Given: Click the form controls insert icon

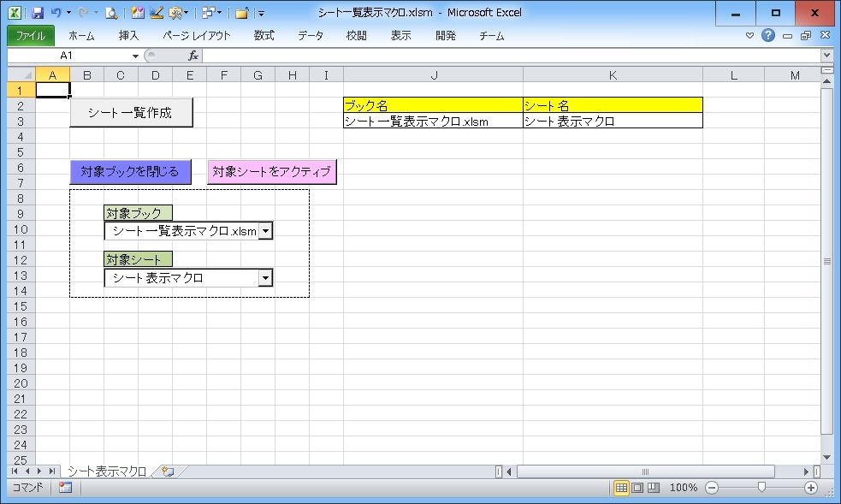Looking at the screenshot, I should [137, 13].
